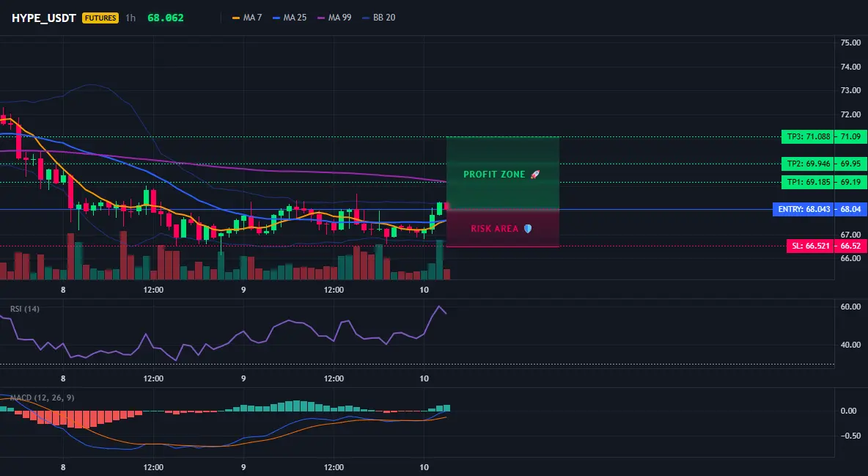Click the TP1: 69.185 price label

click(x=806, y=182)
